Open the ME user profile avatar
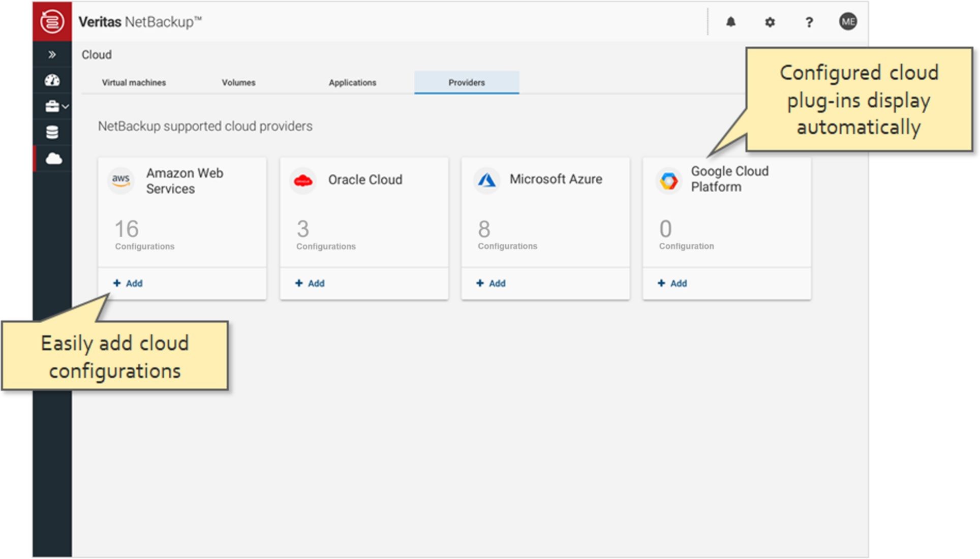Viewport: 980px width, 559px height. (847, 21)
